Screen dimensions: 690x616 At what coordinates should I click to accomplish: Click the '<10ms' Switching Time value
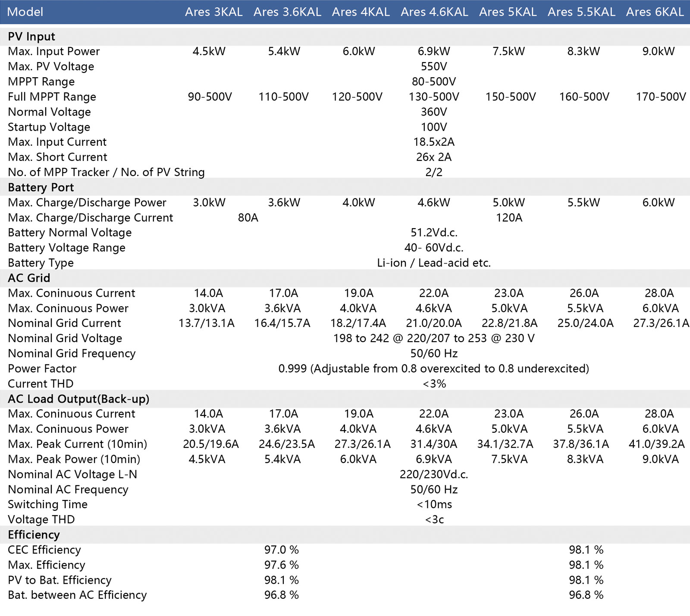tap(434, 504)
